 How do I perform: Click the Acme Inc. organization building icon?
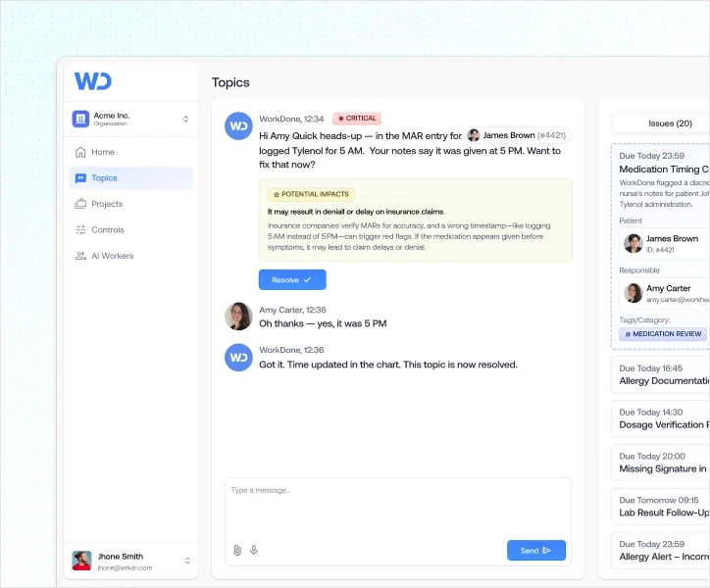coord(80,119)
